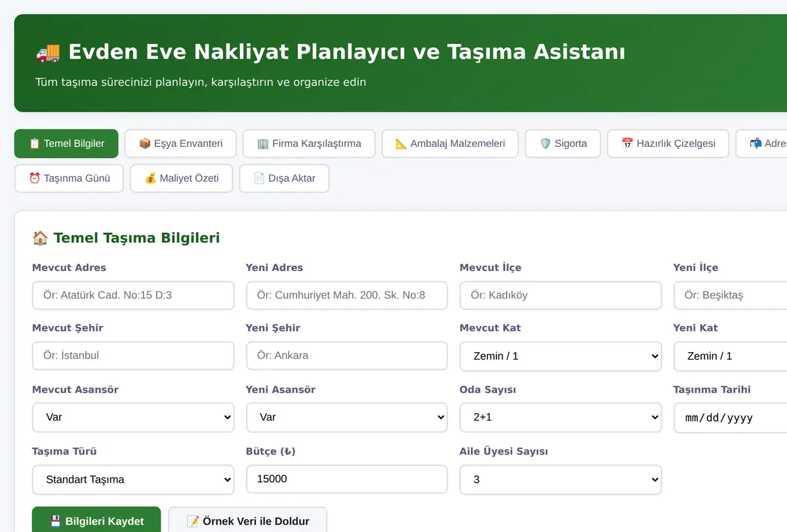Image resolution: width=787 pixels, height=532 pixels.
Task: Open the Oda Sayısı dropdown
Action: click(x=561, y=417)
